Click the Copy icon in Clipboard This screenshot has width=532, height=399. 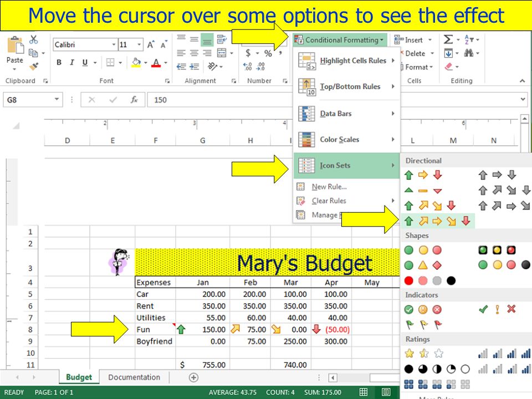pyautogui.click(x=33, y=53)
